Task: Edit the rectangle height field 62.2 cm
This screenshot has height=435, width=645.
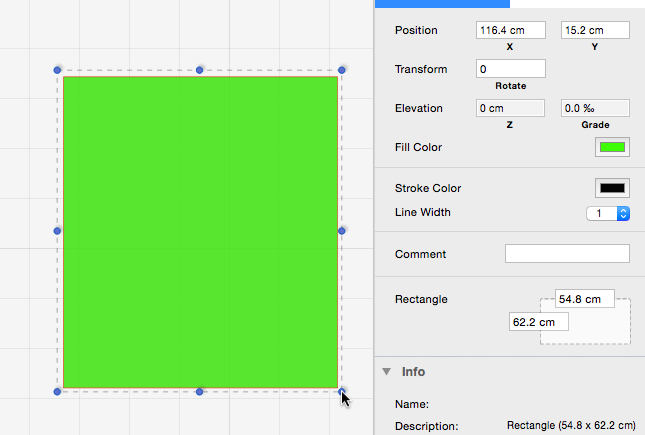Action: click(539, 322)
